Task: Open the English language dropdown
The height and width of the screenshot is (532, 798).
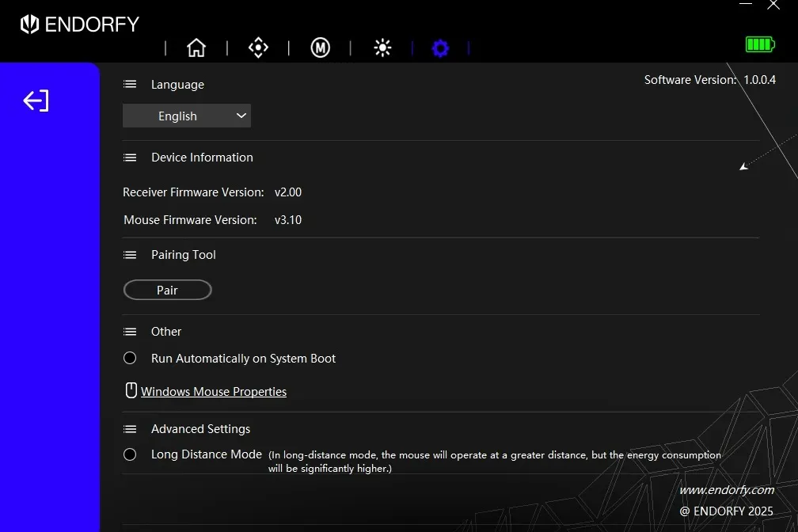Action: [187, 116]
